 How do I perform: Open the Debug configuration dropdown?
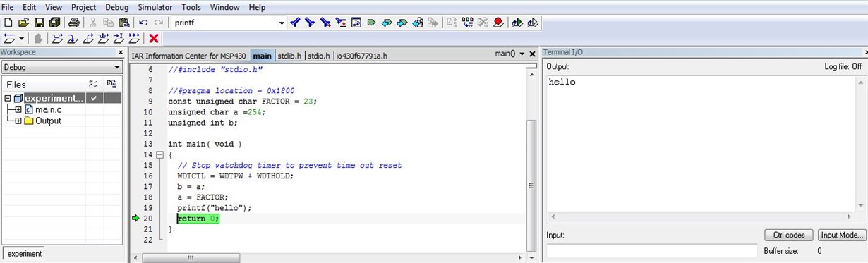tap(117, 68)
